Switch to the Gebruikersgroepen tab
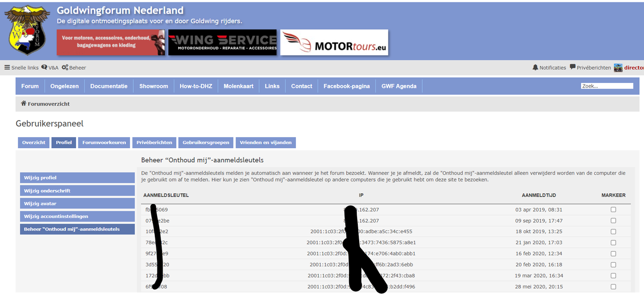This screenshot has height=294, width=644. [206, 143]
